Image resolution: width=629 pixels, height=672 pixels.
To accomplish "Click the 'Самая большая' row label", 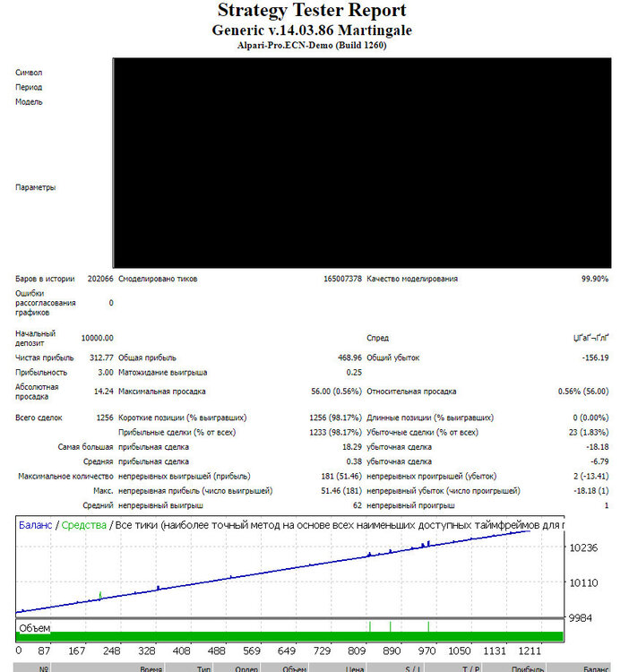I will tap(85, 447).
